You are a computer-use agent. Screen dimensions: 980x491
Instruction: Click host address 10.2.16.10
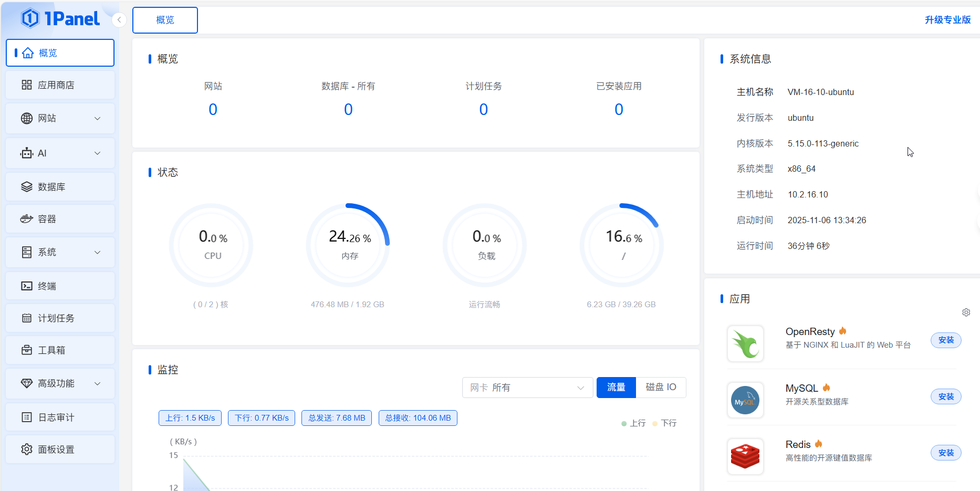pos(808,194)
